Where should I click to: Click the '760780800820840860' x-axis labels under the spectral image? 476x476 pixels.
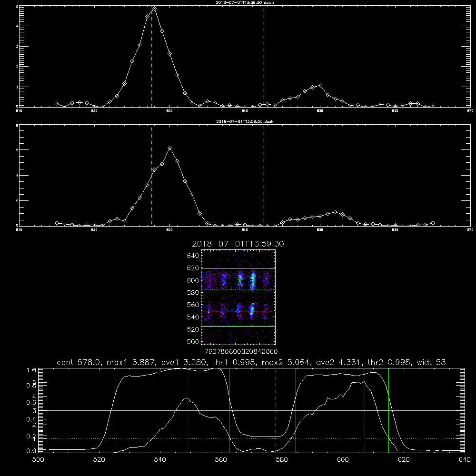pyautogui.click(x=241, y=352)
